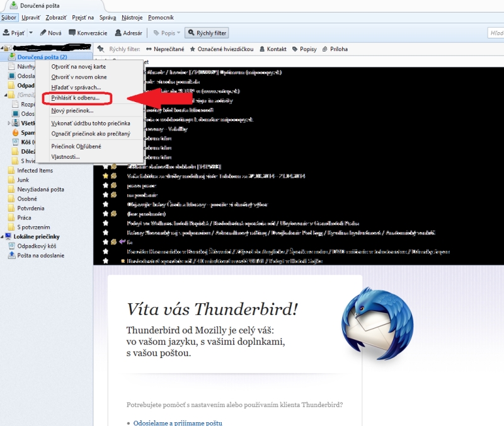The height and width of the screenshot is (426, 504).
Task: Toggle the Popisy tags filter
Action: pyautogui.click(x=304, y=49)
